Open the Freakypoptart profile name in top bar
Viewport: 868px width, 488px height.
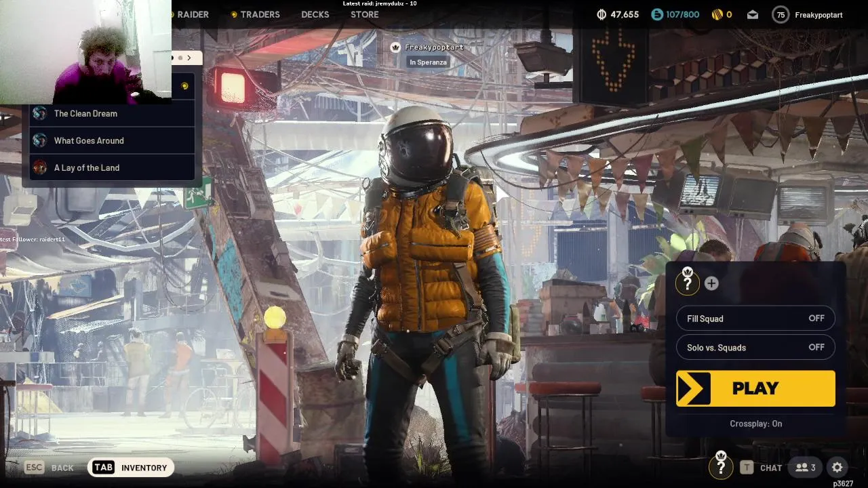[818, 14]
